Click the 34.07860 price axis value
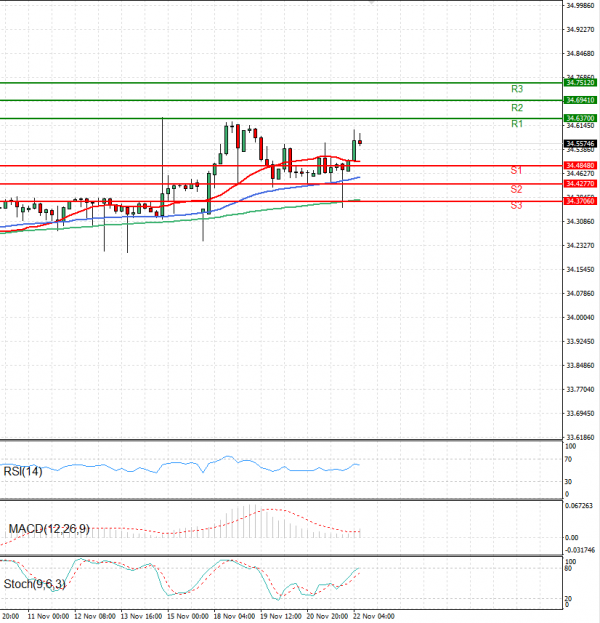 pos(580,294)
